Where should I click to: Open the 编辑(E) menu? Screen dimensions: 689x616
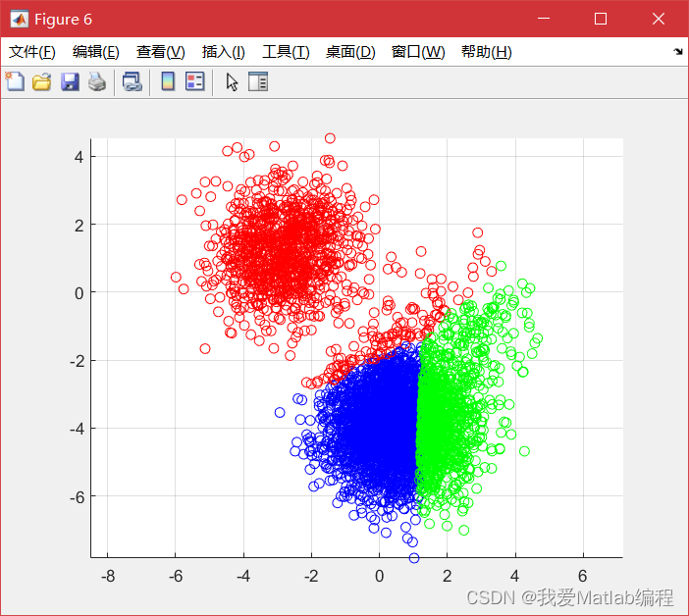pos(96,52)
